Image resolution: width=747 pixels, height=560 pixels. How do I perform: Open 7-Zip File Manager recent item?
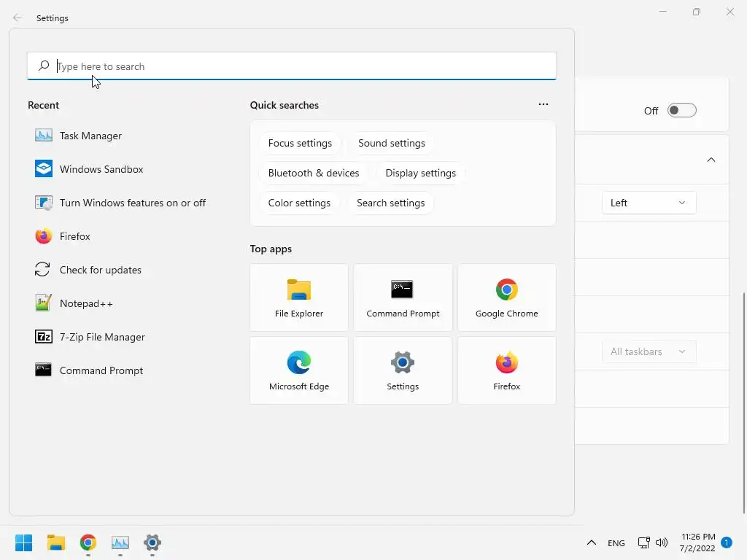[x=90, y=337]
